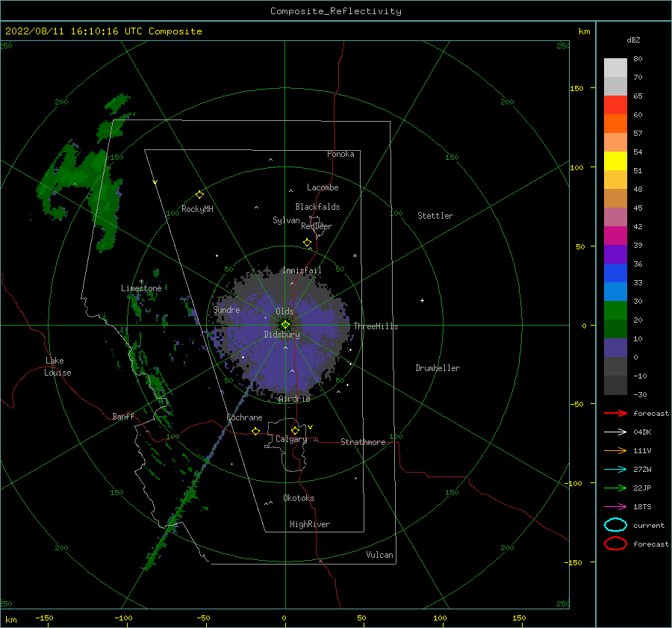This screenshot has width=672, height=628.
Task: Click the HighRiver label
Action: click(x=310, y=524)
